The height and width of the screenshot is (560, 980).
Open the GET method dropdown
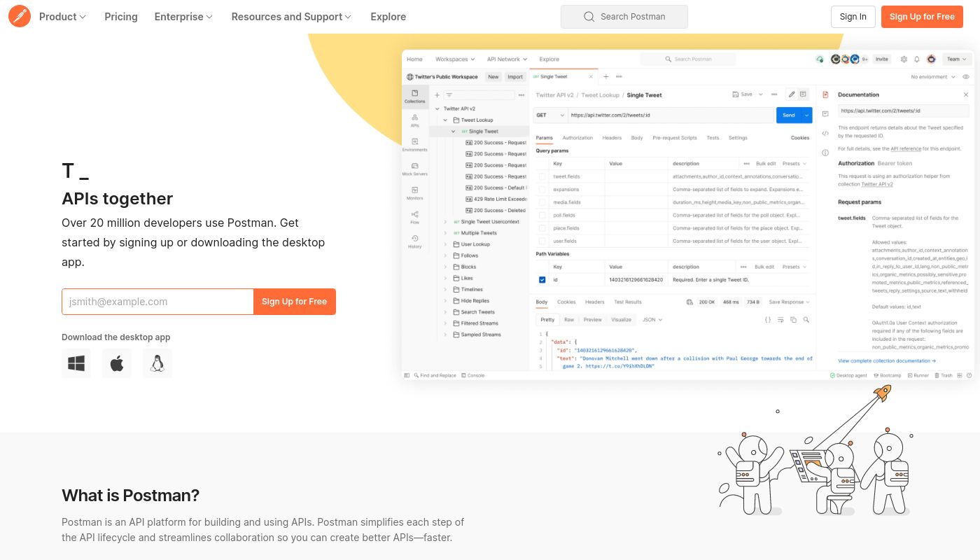click(549, 115)
